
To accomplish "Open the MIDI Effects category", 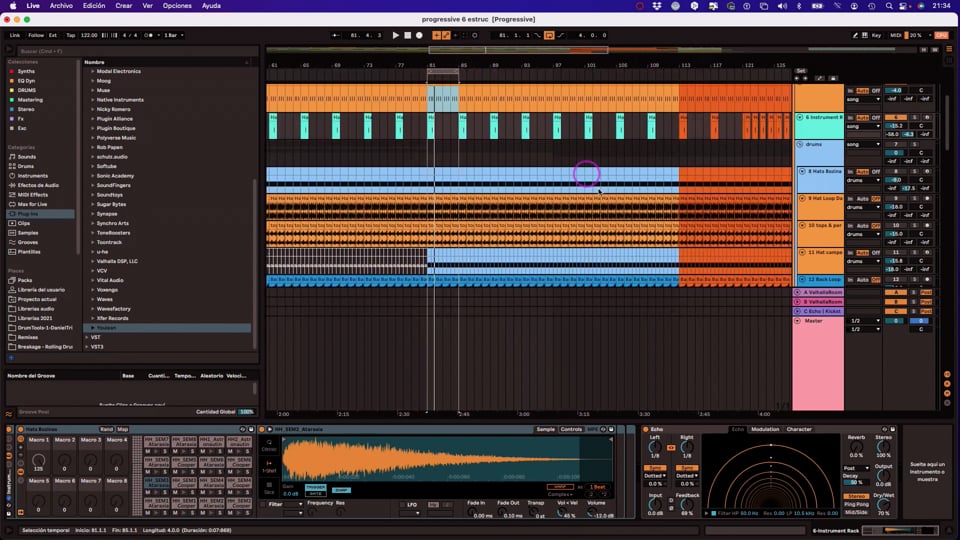I will pos(32,195).
